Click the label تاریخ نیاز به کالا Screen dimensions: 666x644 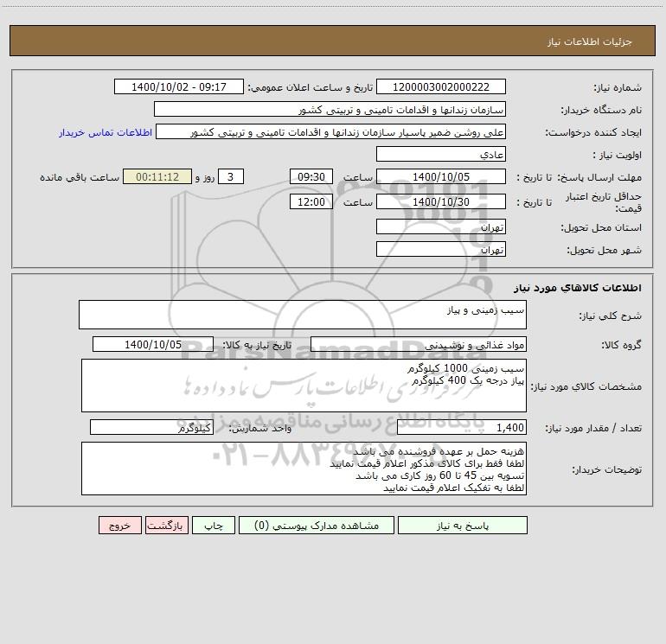257,345
